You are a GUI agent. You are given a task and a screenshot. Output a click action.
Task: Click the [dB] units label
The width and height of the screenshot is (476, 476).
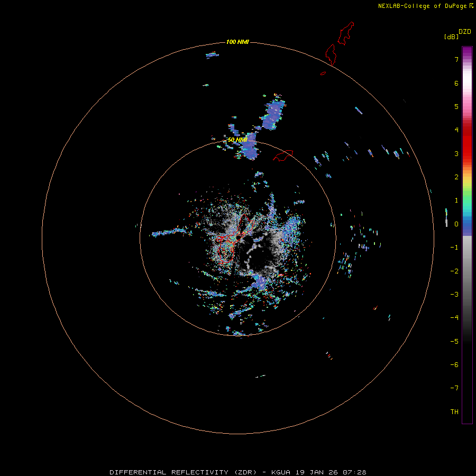(x=451, y=36)
